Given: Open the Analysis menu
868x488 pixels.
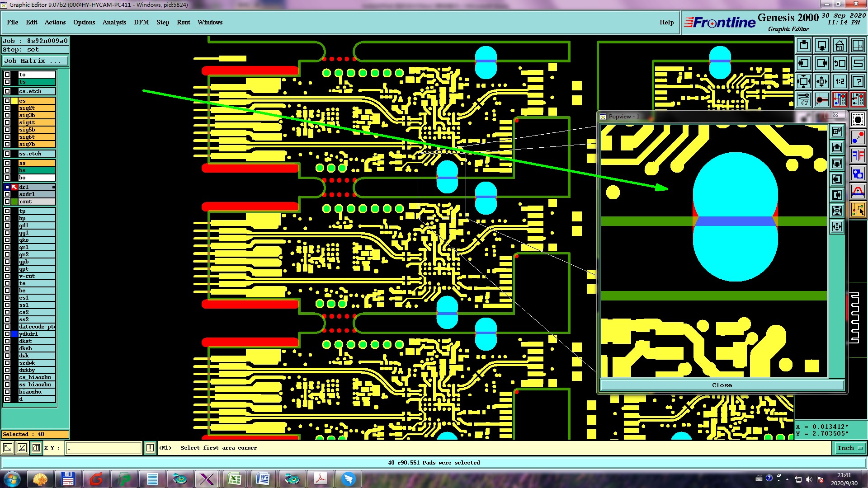Looking at the screenshot, I should pyautogui.click(x=114, y=22).
